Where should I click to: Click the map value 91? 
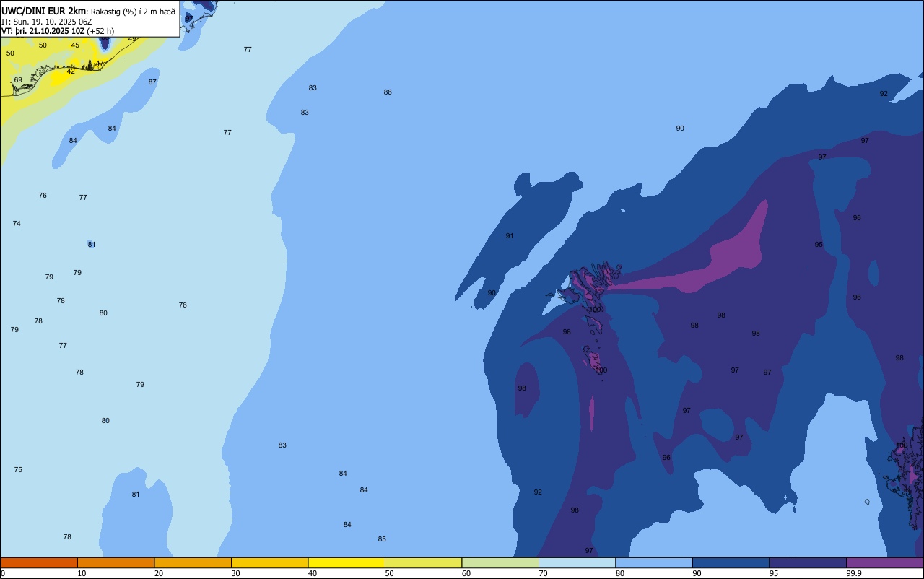(510, 236)
